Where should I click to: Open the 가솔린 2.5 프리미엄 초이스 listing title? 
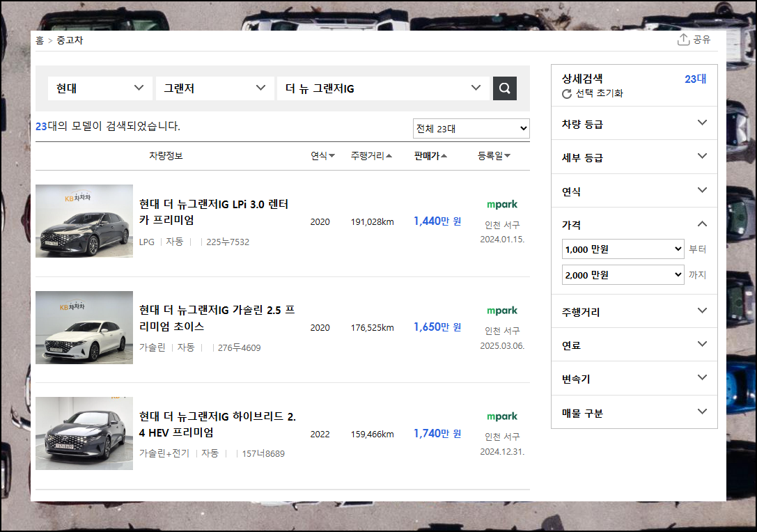(x=217, y=318)
